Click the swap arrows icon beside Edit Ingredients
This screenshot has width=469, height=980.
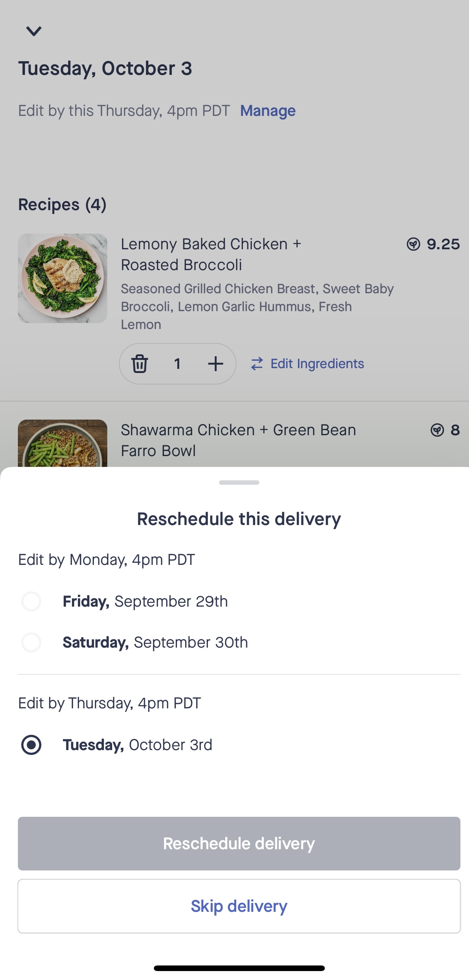pyautogui.click(x=257, y=364)
